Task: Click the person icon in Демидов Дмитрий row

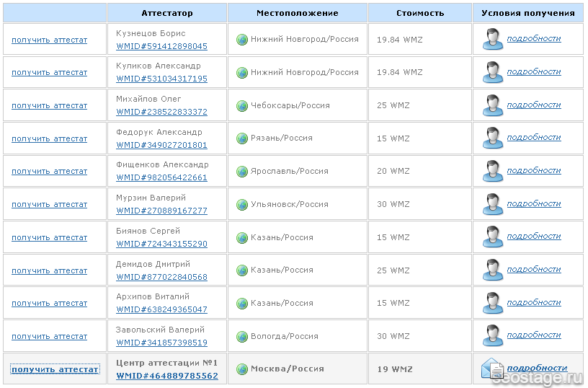Action: pos(493,270)
